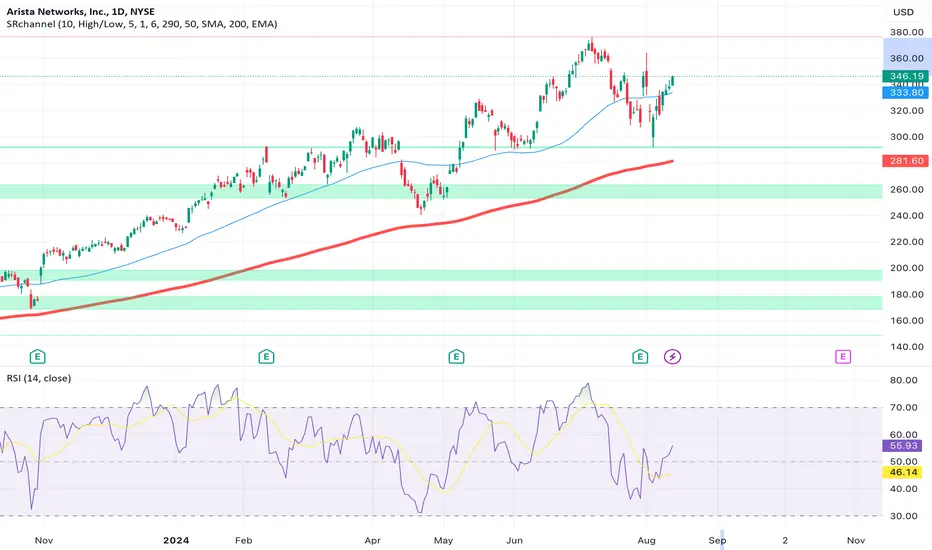Click the 380.00 price axis label
This screenshot has width=932, height=550.
click(x=906, y=32)
